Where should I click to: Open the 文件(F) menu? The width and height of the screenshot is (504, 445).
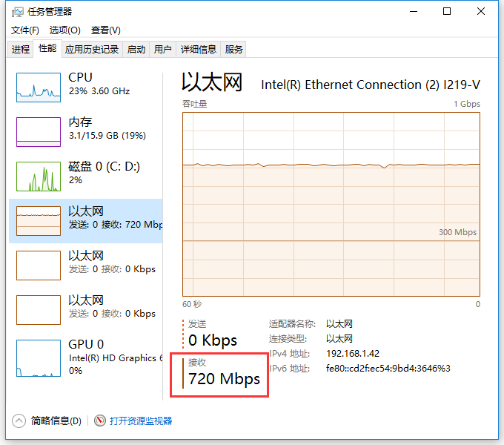pyautogui.click(x=25, y=30)
